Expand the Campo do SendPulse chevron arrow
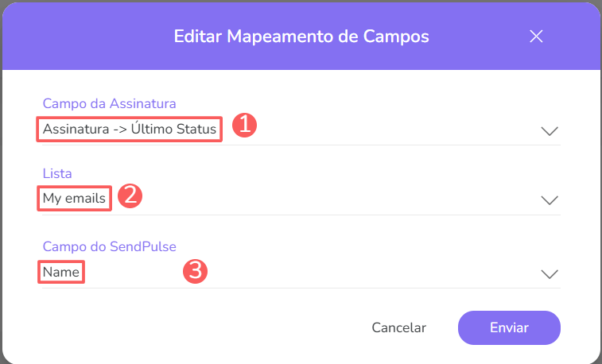602x364 pixels. (x=550, y=273)
